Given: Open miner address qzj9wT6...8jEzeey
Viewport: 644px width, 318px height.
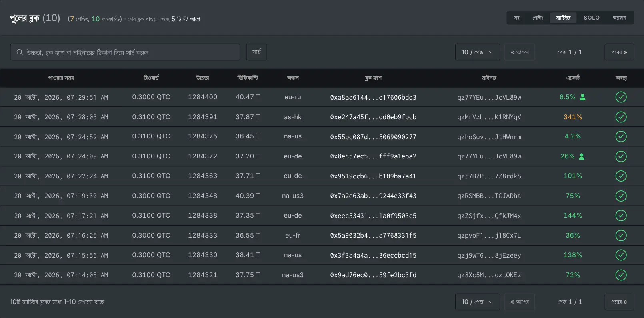Looking at the screenshot, I should pos(489,255).
